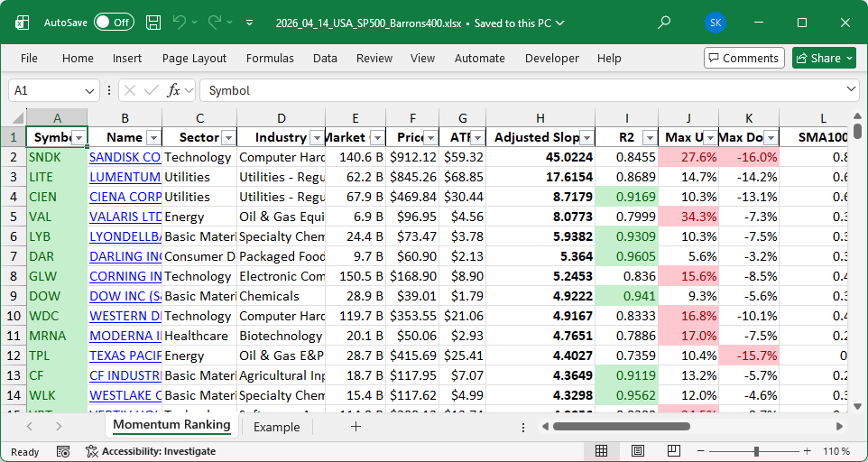Expand the formula bar chevron

coord(852,90)
